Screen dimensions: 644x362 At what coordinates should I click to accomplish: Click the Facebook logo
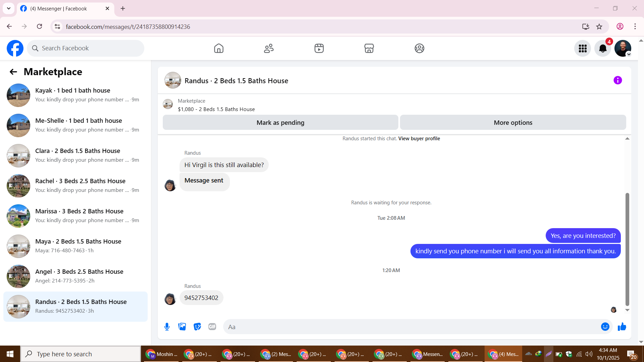pos(15,48)
